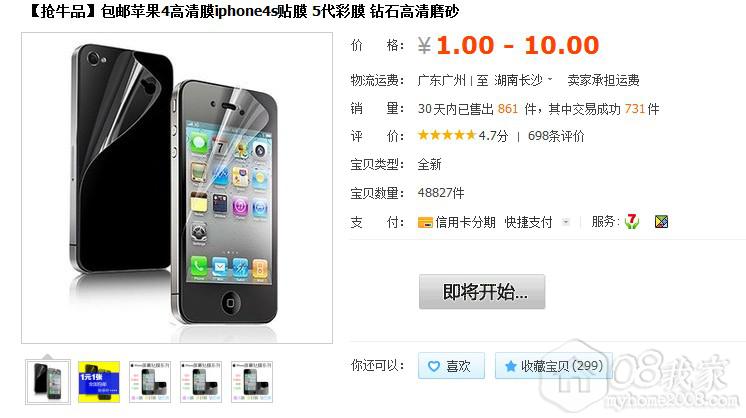Image resolution: width=746 pixels, height=418 pixels.
Task: Click the 7-day return service icon
Action: click(632, 222)
